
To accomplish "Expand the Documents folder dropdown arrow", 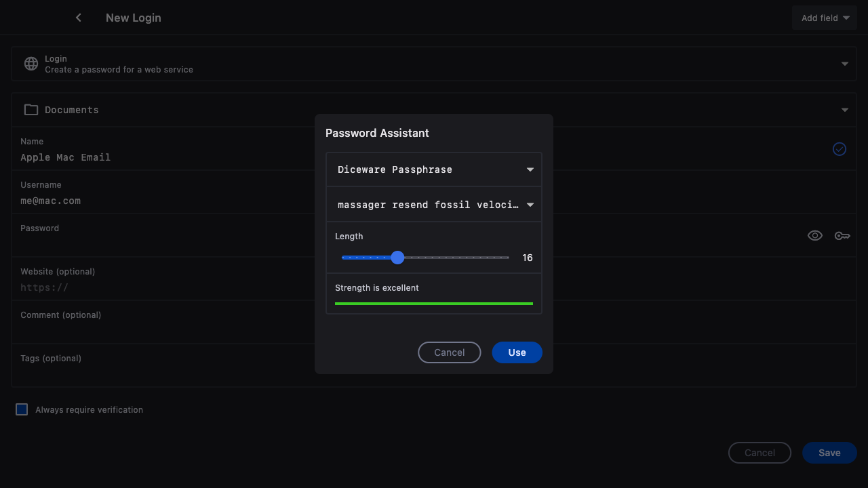I will pyautogui.click(x=845, y=110).
